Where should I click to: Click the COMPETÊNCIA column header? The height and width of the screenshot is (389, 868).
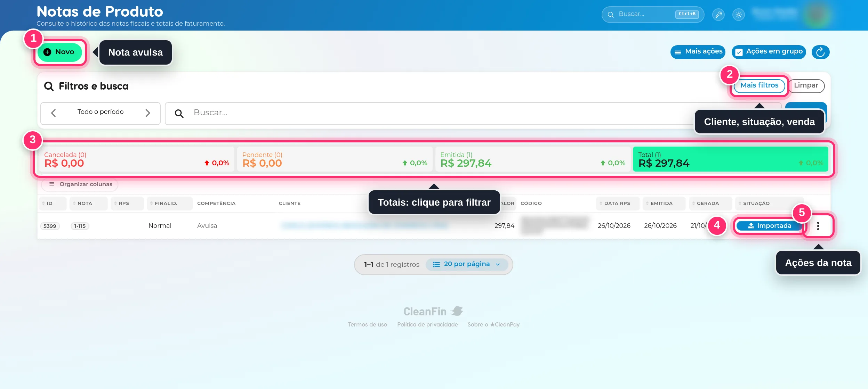point(216,204)
